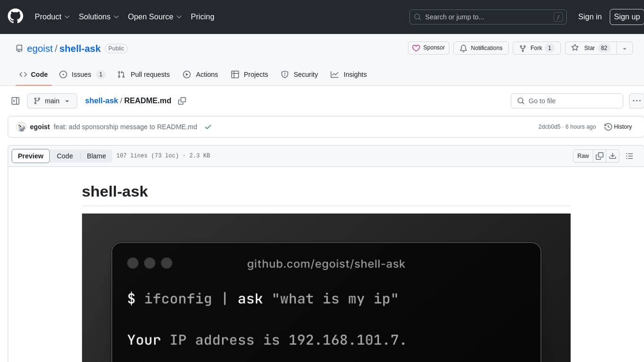Open the main branch selector
644x362 pixels.
click(x=52, y=101)
